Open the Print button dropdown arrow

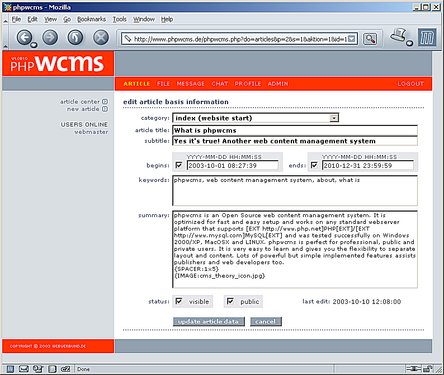pyautogui.click(x=410, y=43)
